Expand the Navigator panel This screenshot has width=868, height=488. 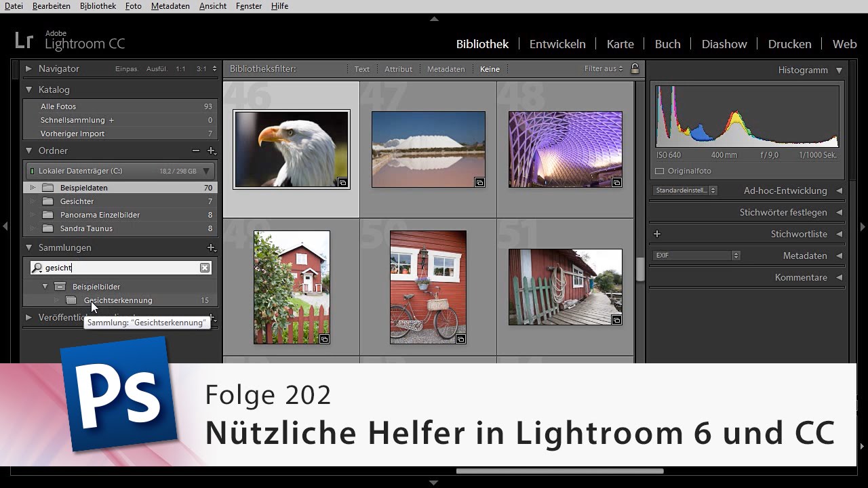coord(29,68)
